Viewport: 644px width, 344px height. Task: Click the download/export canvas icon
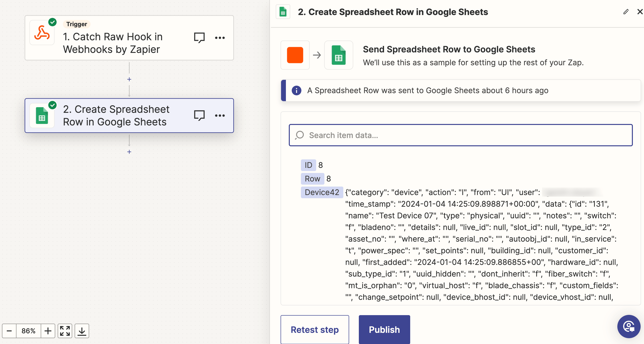(x=82, y=331)
